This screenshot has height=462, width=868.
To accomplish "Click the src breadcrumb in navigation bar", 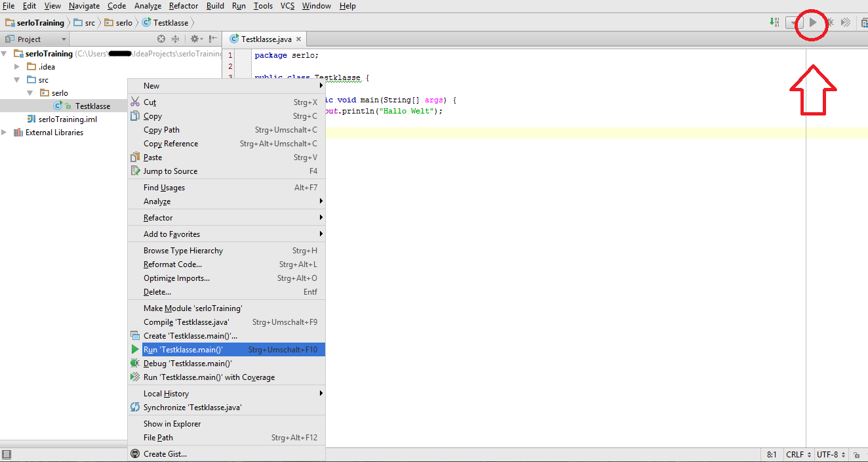I will point(85,23).
